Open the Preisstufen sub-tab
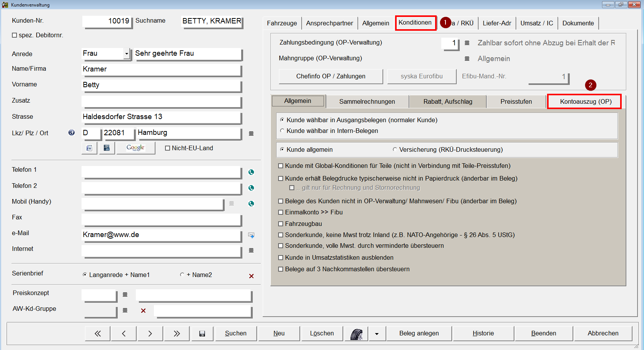 coord(516,102)
